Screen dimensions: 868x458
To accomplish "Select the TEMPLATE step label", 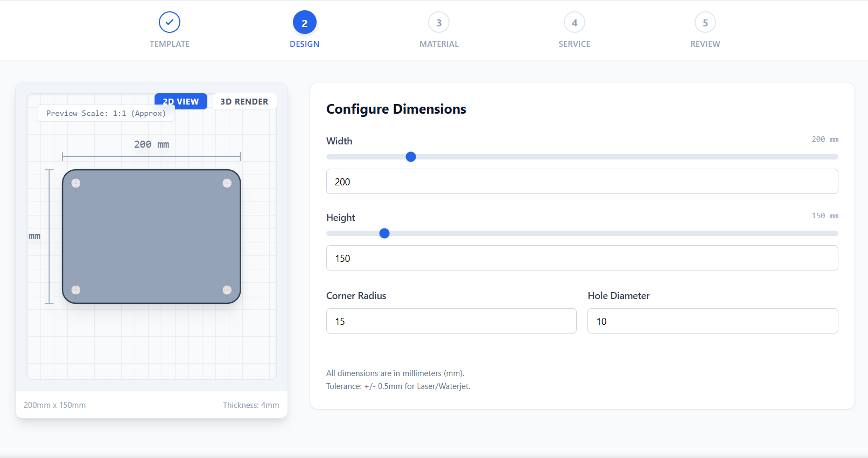I will click(170, 44).
